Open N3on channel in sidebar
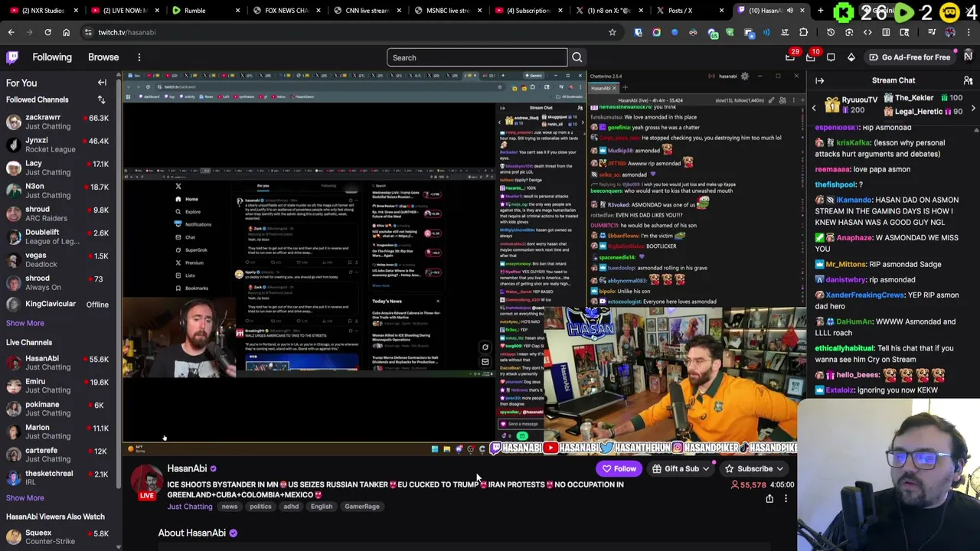The height and width of the screenshot is (551, 980). click(x=58, y=191)
